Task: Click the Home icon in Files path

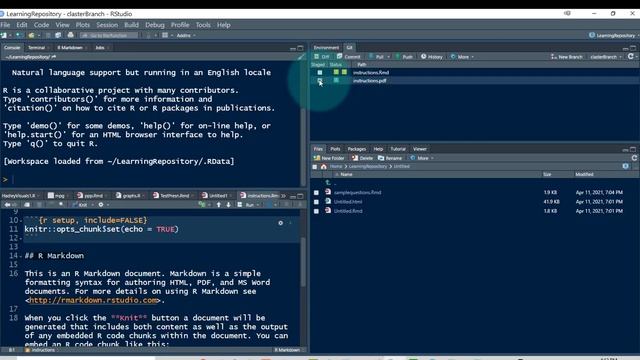Action: click(324, 167)
